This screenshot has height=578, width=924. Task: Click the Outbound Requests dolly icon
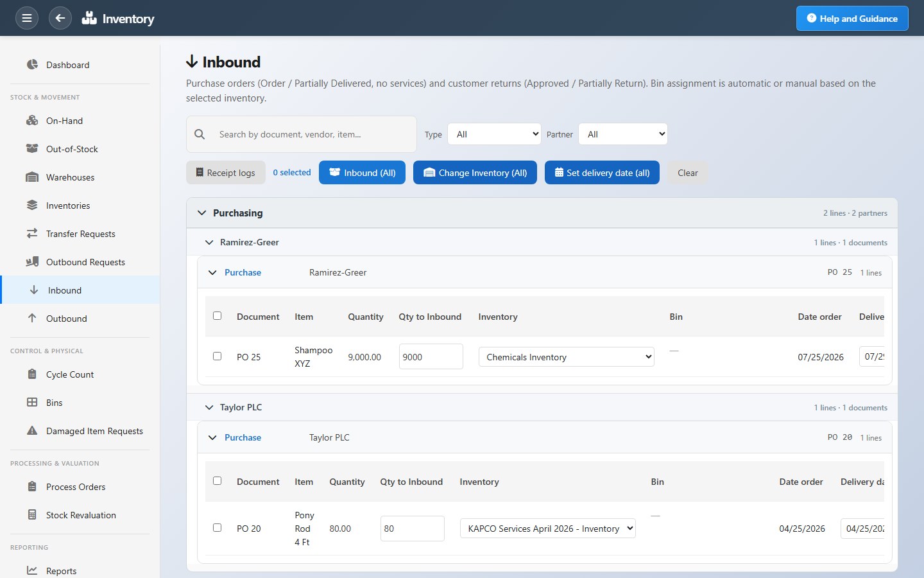[32, 261]
